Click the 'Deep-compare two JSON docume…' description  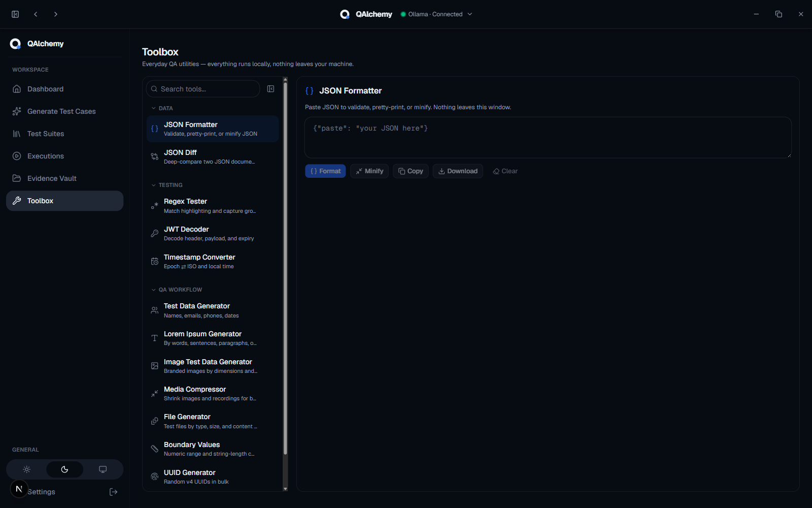209,162
